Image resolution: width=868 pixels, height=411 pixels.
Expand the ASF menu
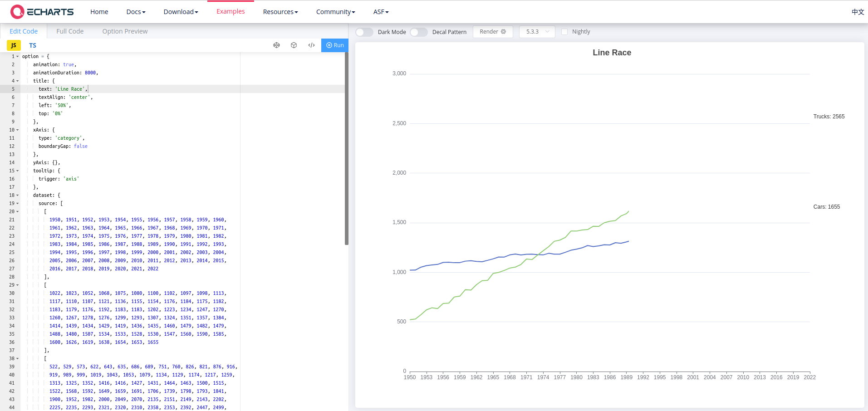click(x=381, y=12)
